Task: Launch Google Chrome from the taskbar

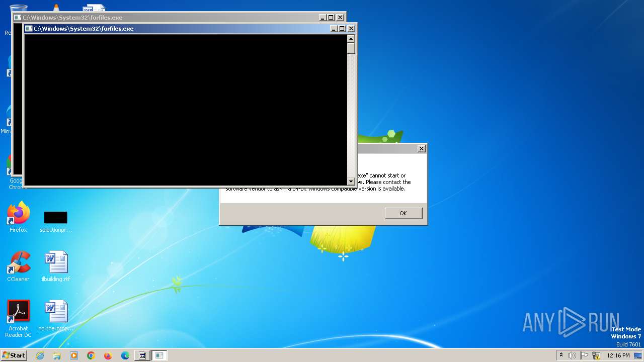Action: click(91, 355)
